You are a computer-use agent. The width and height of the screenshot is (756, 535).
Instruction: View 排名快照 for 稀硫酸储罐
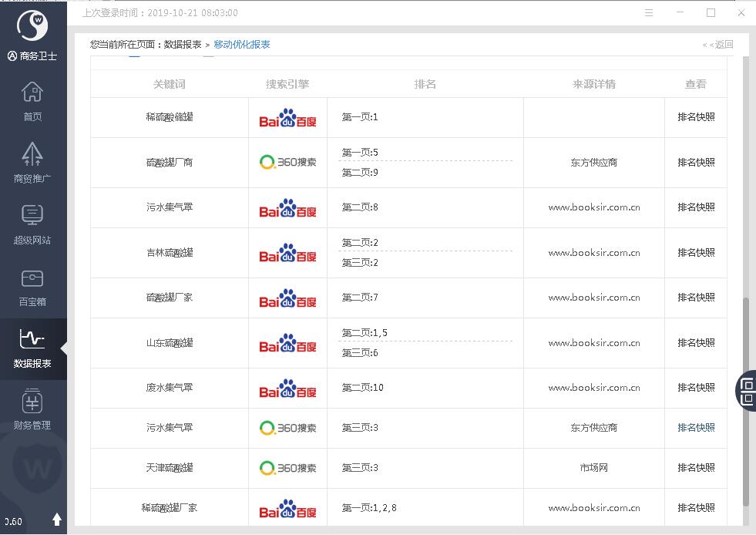[696, 117]
